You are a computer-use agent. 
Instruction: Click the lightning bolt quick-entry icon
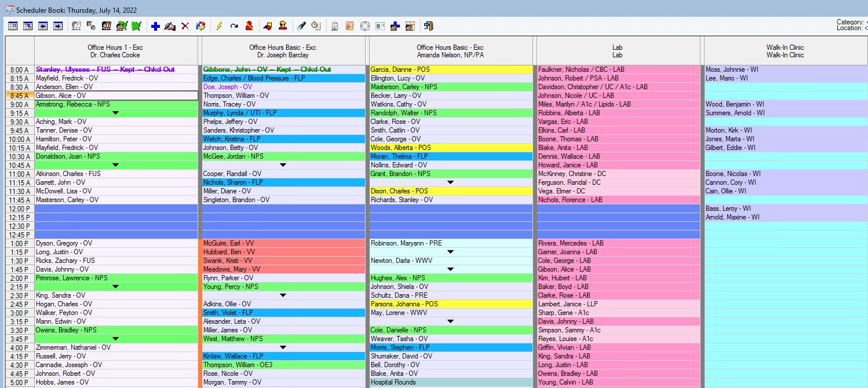(x=219, y=25)
